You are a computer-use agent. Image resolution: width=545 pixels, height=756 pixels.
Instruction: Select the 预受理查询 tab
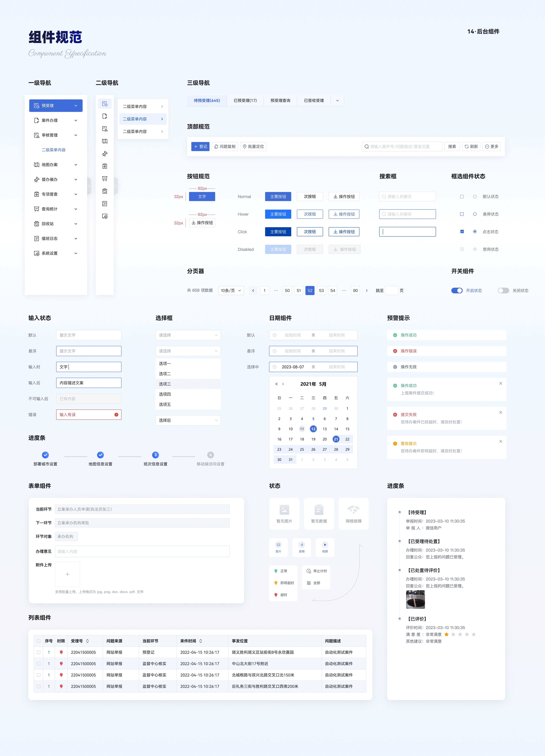280,100
